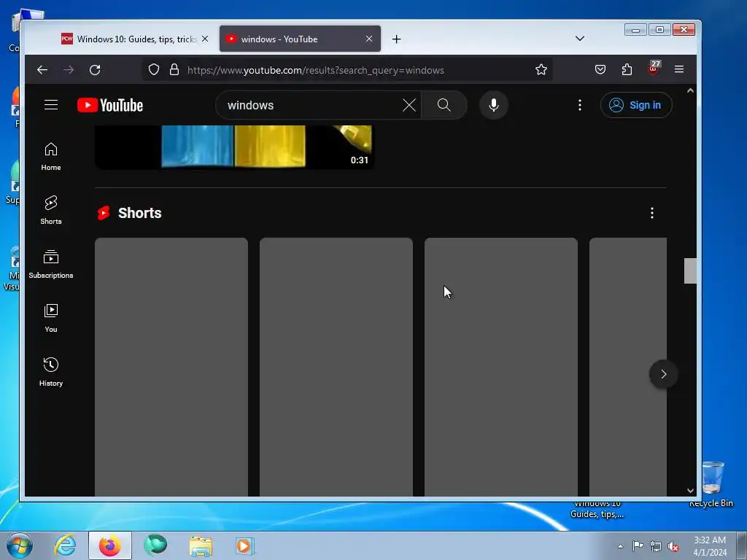The width and height of the screenshot is (747, 560).
Task: Launch Internet Explorer from taskbar
Action: [65, 545]
